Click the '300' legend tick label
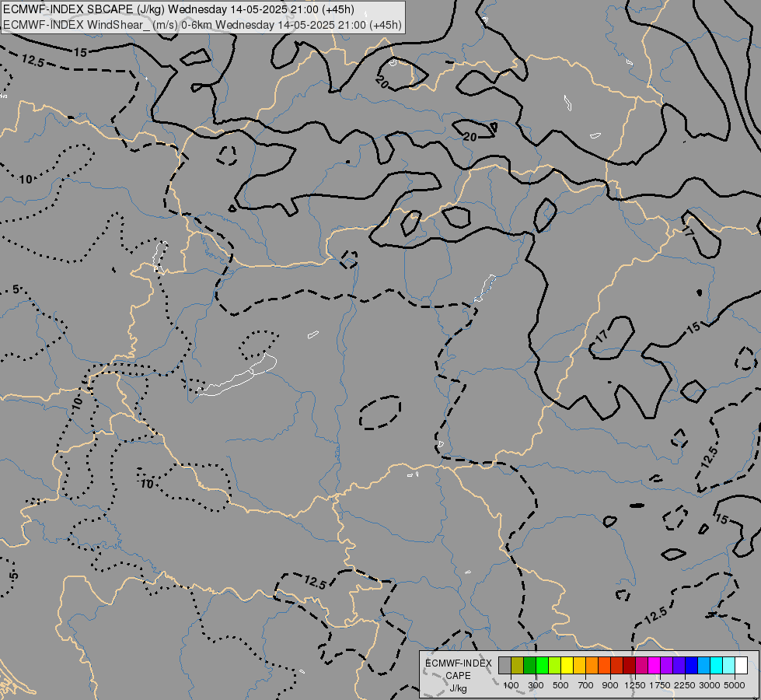This screenshot has height=700, width=761. tap(536, 685)
